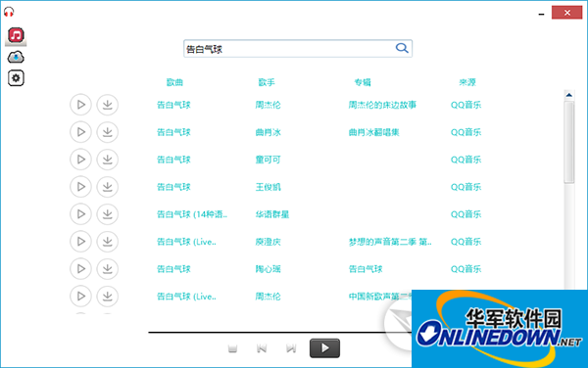Click QQ音乐 source in 王俊凯 row

click(465, 187)
